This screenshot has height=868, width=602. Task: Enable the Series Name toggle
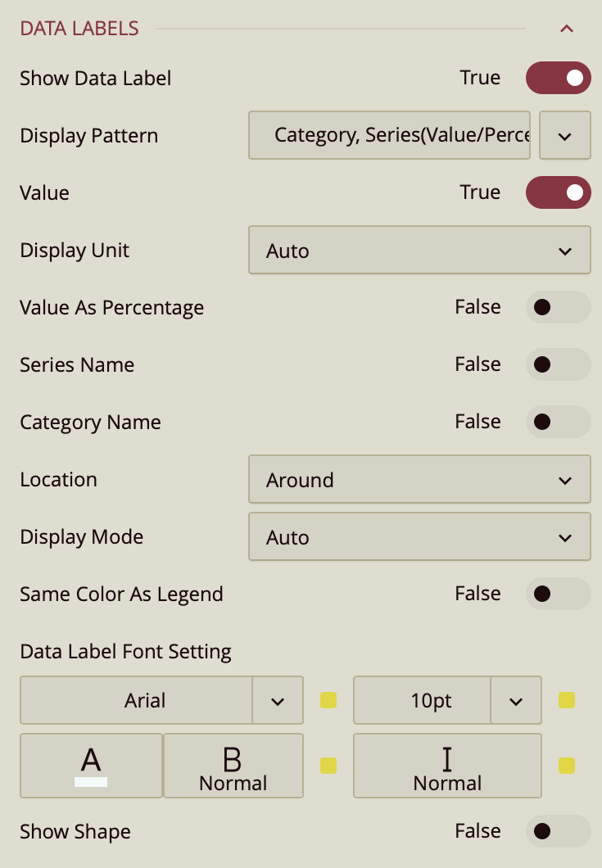point(558,364)
